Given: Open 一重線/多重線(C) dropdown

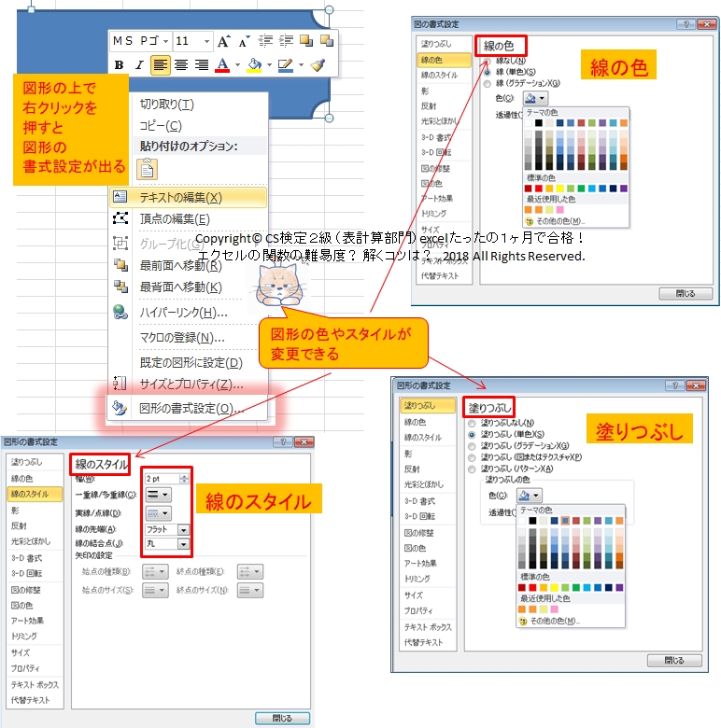Looking at the screenshot, I should point(158,495).
